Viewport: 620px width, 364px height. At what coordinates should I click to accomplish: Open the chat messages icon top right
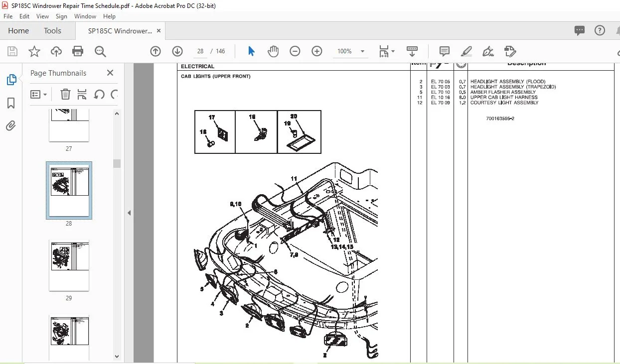(x=579, y=30)
